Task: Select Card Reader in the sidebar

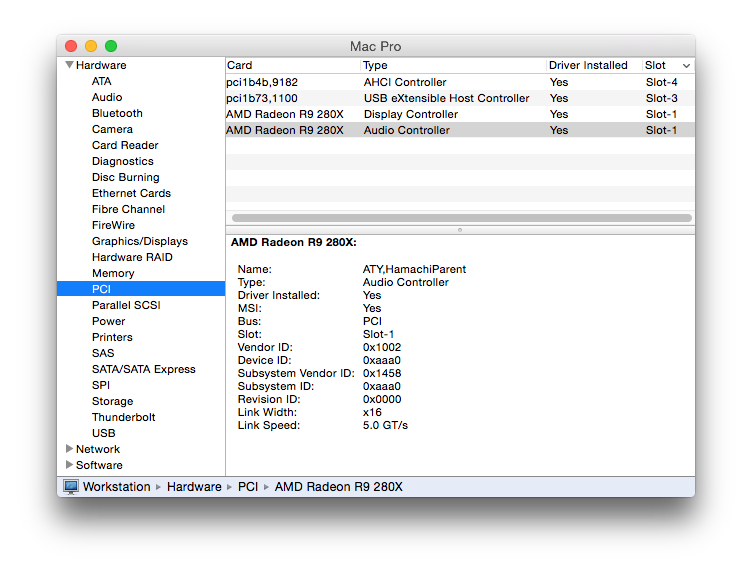Action: tap(125, 145)
